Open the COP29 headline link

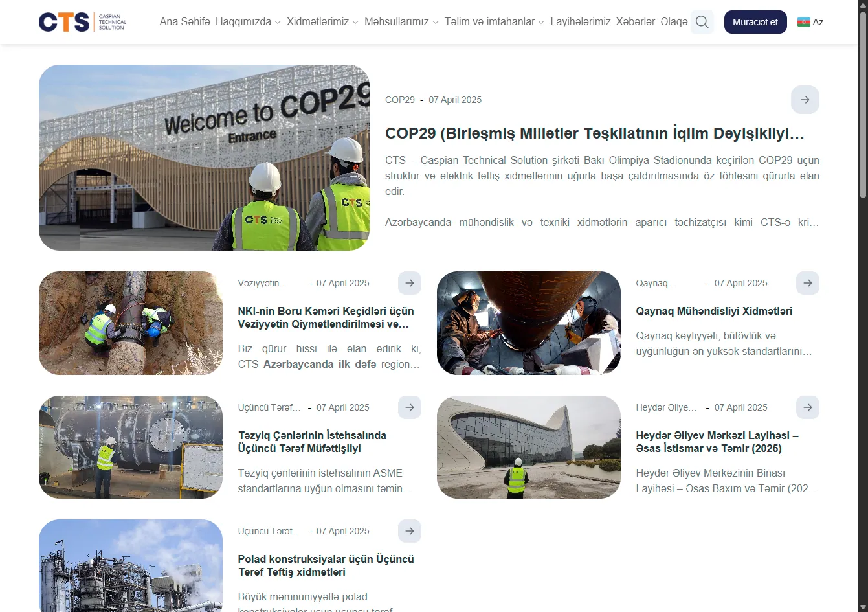click(x=595, y=134)
